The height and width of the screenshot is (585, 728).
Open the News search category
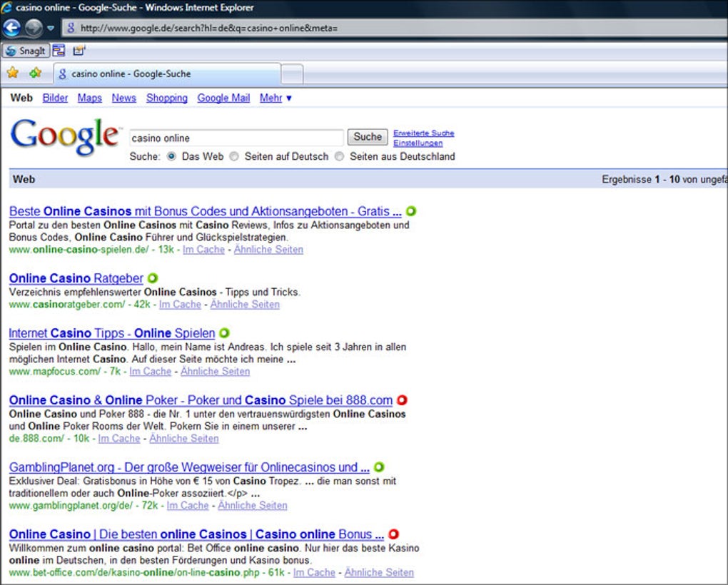[124, 98]
